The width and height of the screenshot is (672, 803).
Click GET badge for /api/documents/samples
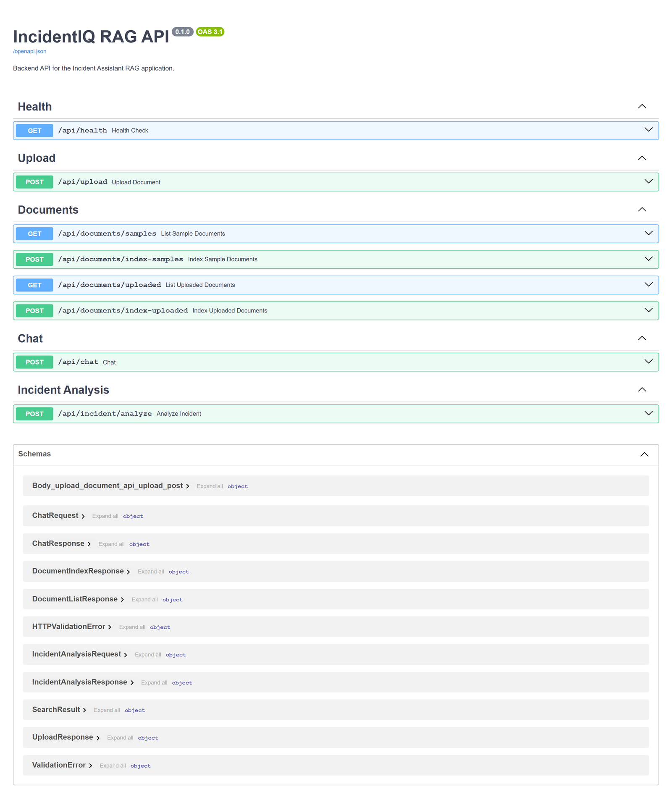[x=34, y=234]
